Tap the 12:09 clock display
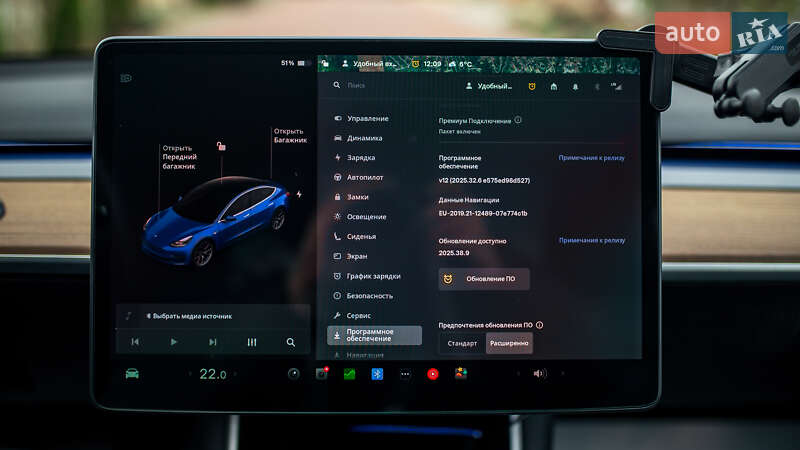 point(432,64)
